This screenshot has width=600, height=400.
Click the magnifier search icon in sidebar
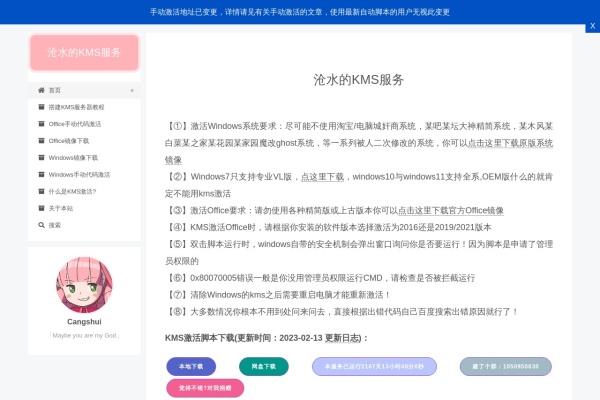40,225
